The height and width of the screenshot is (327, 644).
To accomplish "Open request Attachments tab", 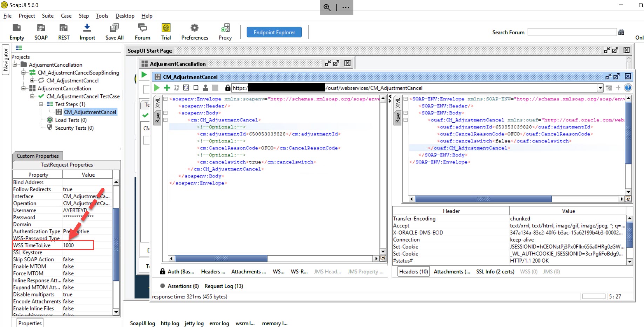I will [x=249, y=272].
